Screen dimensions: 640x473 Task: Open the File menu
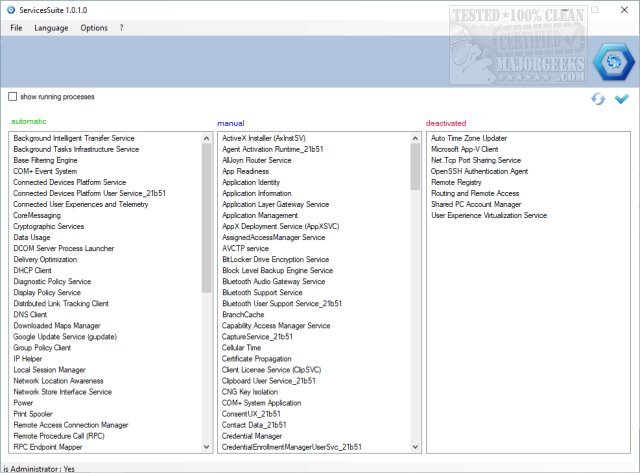[16, 28]
